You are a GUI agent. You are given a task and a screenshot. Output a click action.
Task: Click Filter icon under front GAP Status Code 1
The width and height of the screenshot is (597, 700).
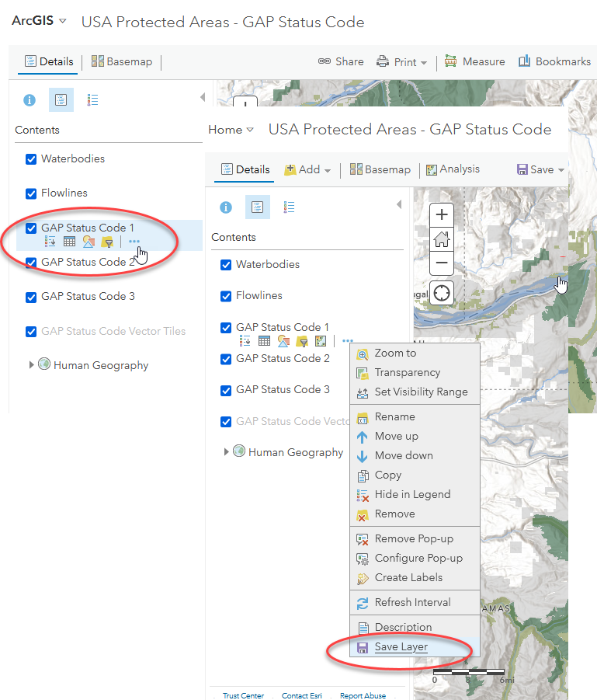click(x=302, y=342)
